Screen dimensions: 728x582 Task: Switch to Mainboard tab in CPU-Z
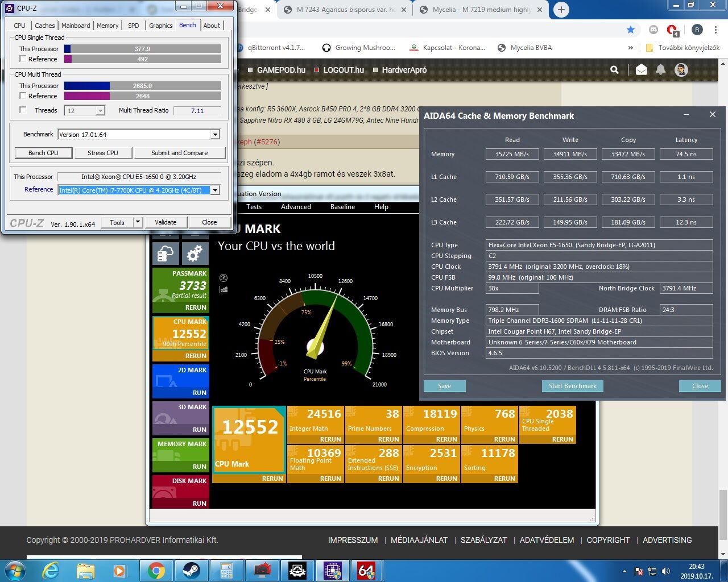[76, 26]
